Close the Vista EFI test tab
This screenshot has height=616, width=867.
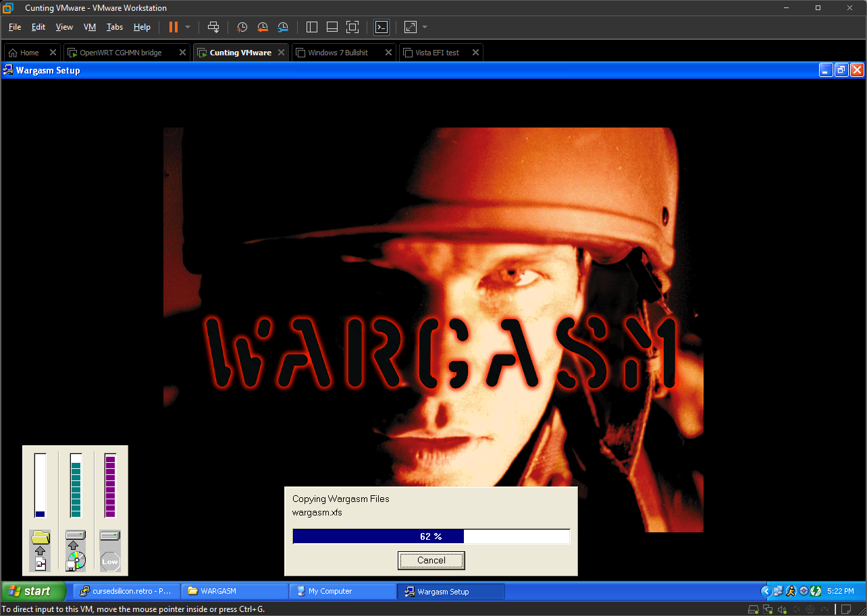(x=475, y=53)
